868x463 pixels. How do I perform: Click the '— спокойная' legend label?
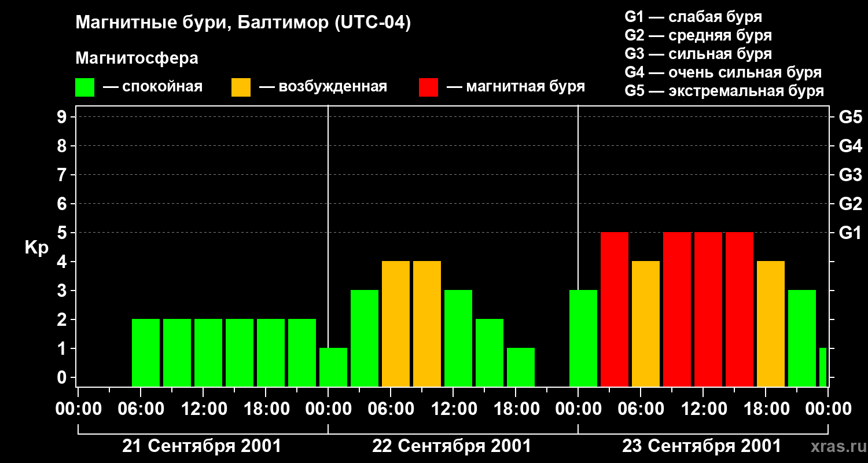(x=153, y=87)
